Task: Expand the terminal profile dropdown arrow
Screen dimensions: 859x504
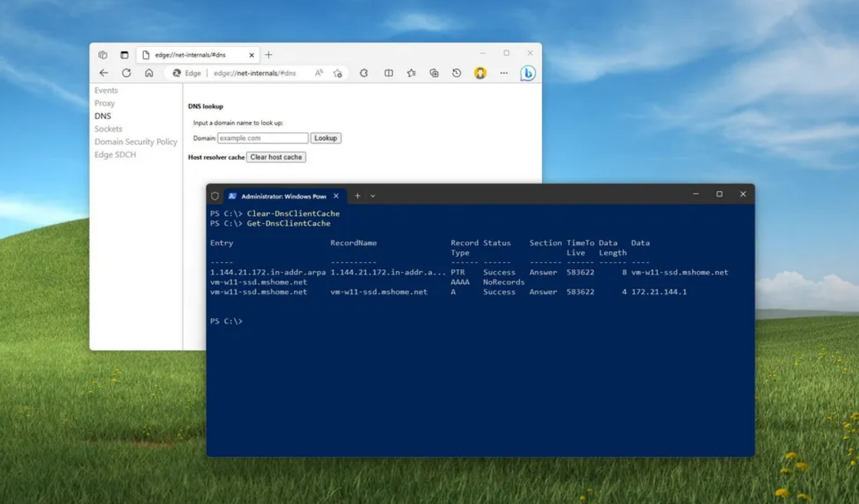Action: pos(373,196)
